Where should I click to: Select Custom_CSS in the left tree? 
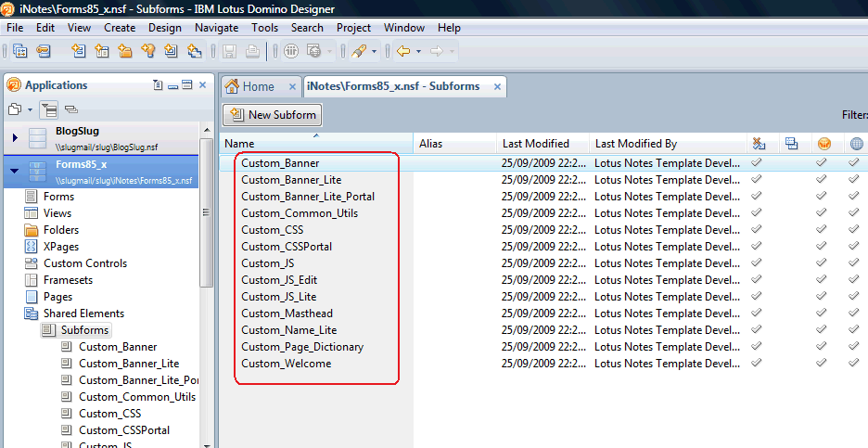point(110,413)
